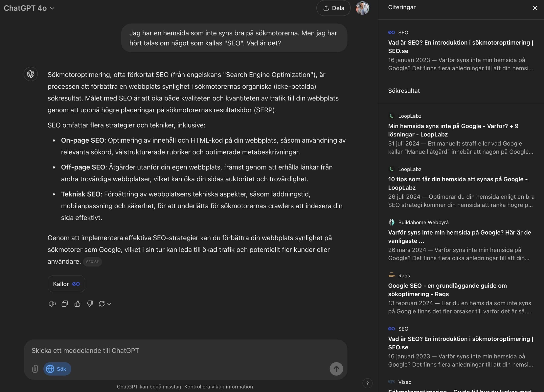Click the 'Citeringar' panel title
The height and width of the screenshot is (392, 544).
tap(402, 7)
